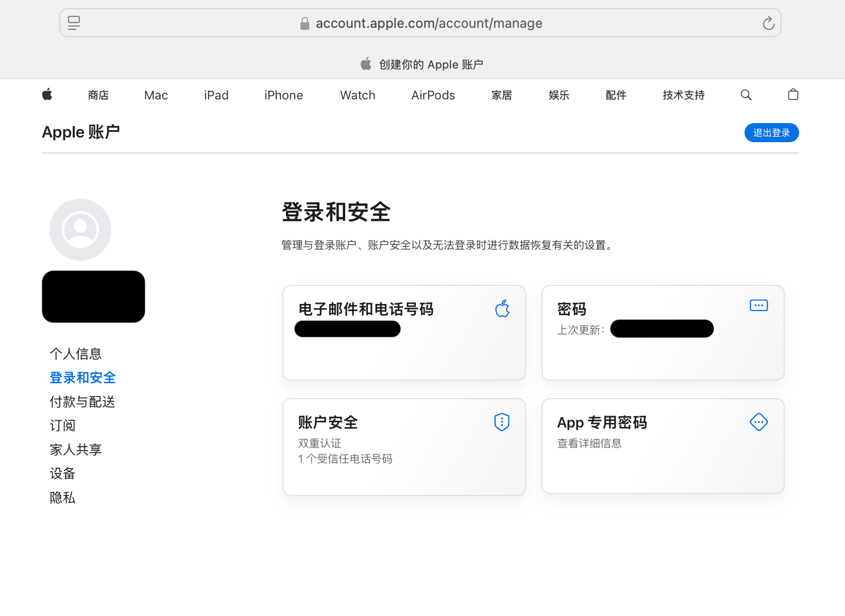Open the search panel
This screenshot has height=616, width=845.
click(x=746, y=95)
